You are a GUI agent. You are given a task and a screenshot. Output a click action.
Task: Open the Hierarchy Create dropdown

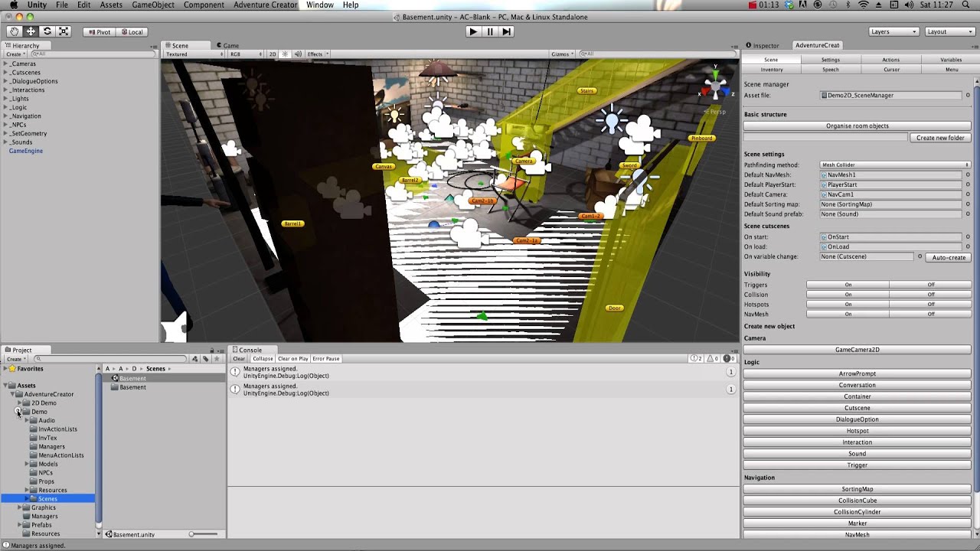(x=15, y=54)
